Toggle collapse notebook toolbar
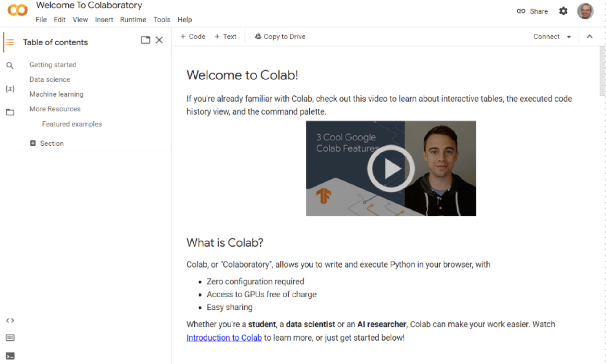The width and height of the screenshot is (606, 364). click(590, 37)
